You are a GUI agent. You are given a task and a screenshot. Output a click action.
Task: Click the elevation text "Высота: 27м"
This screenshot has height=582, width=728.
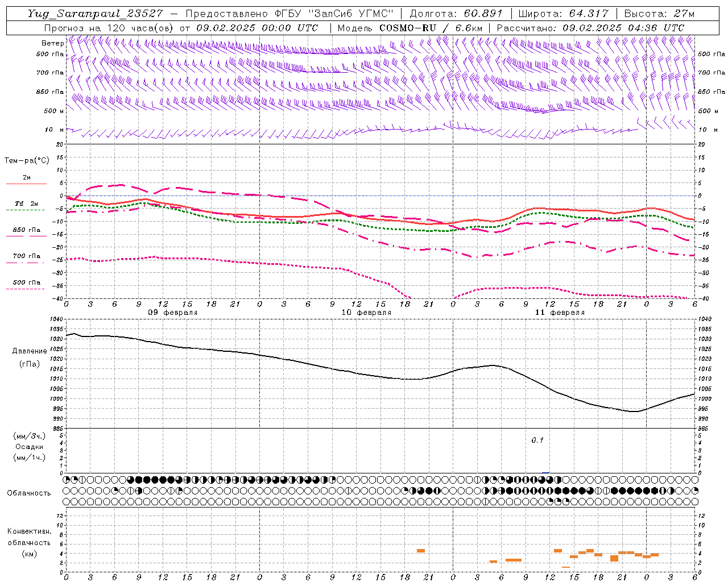coord(659,14)
